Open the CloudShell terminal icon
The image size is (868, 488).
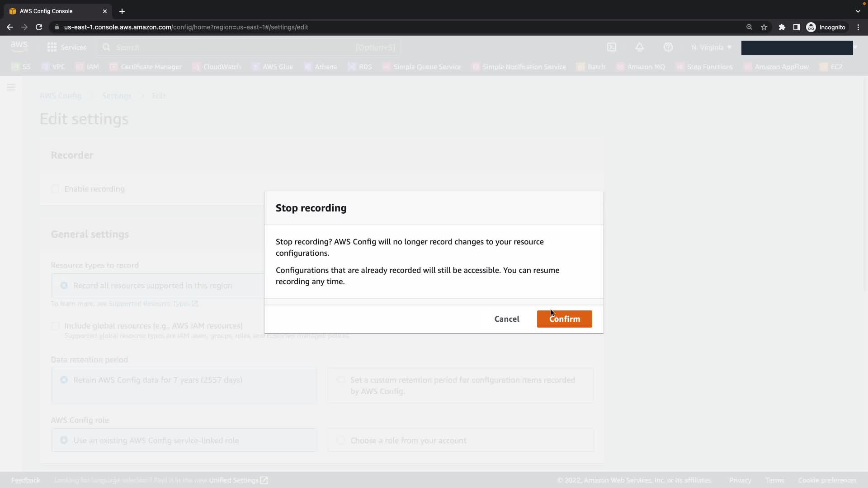pyautogui.click(x=611, y=47)
